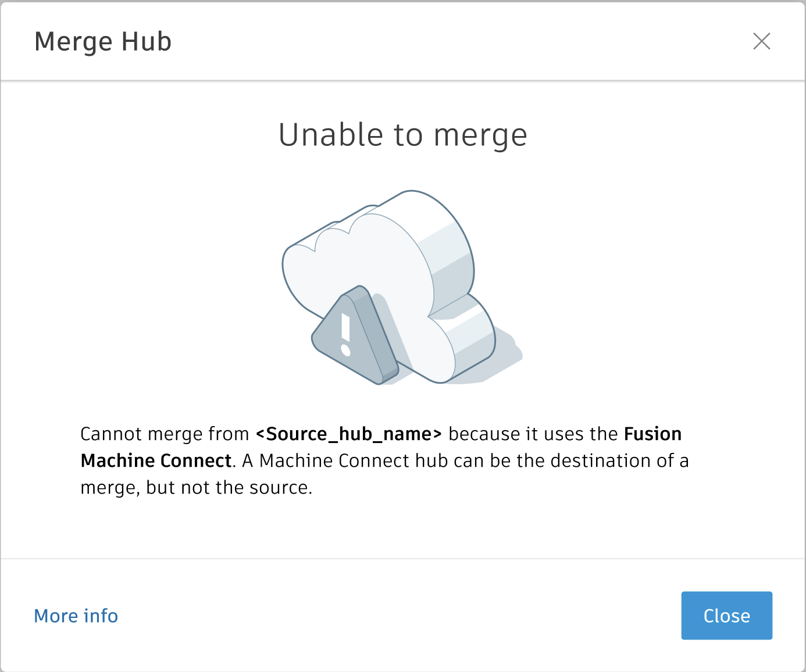Close the Merge Hub dialog with X
This screenshot has height=672, width=806.
(x=761, y=41)
